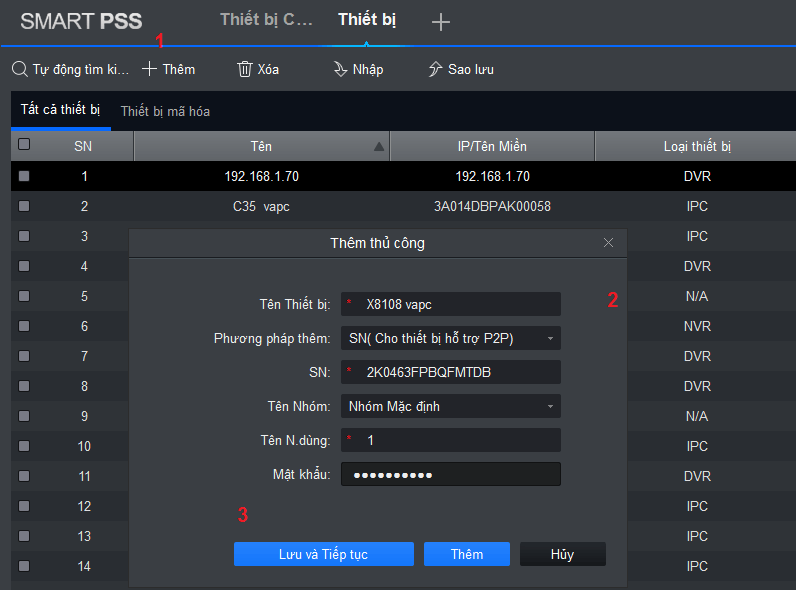This screenshot has width=796, height=590.
Task: Click the Mật khẩu password field
Action: 451,474
